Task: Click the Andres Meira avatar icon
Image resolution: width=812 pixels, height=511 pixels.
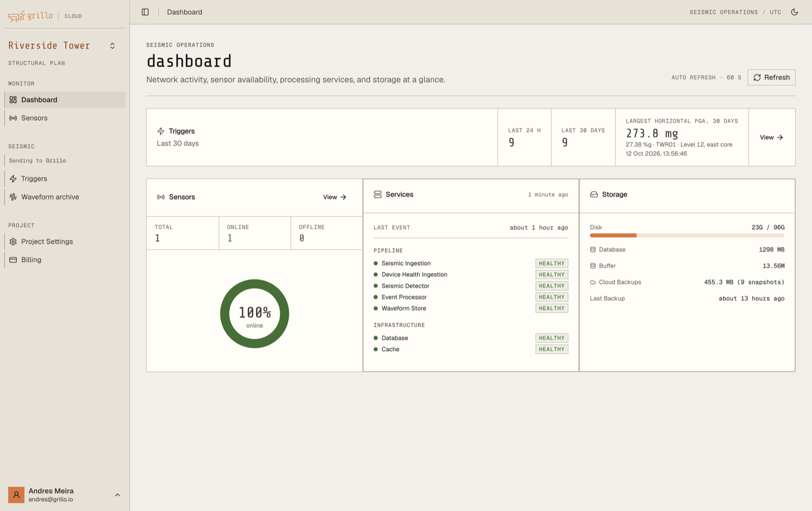Action: (16, 495)
